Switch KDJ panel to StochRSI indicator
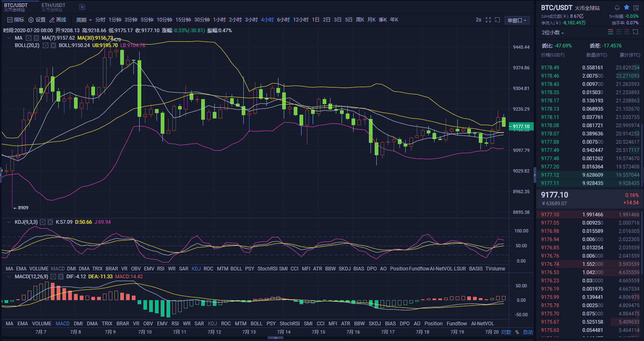 pyautogui.click(x=267, y=269)
